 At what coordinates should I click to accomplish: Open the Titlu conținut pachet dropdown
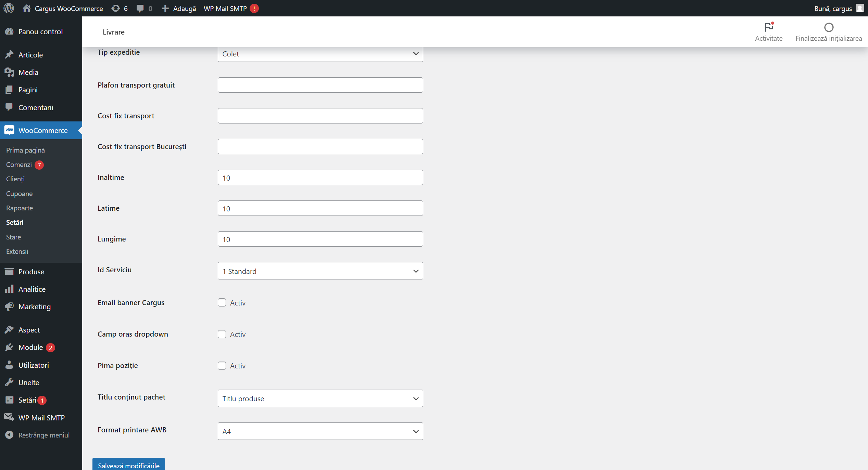(x=320, y=398)
